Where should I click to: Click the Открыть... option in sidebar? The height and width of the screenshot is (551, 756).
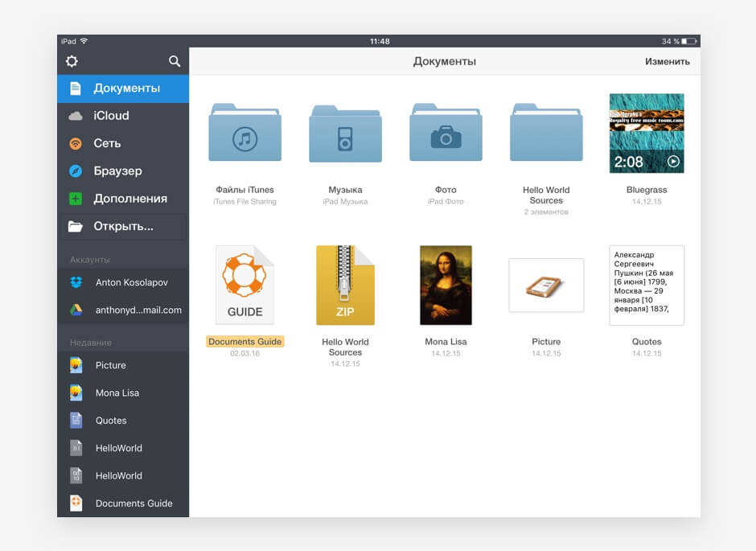123,227
